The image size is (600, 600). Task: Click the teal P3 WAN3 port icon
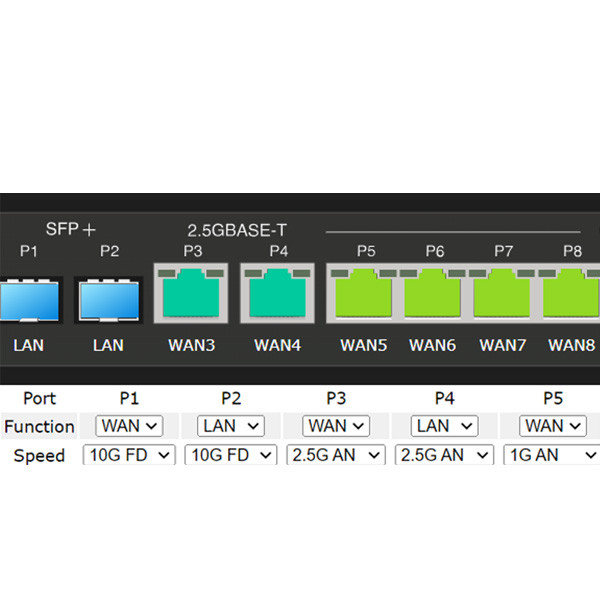point(191,293)
